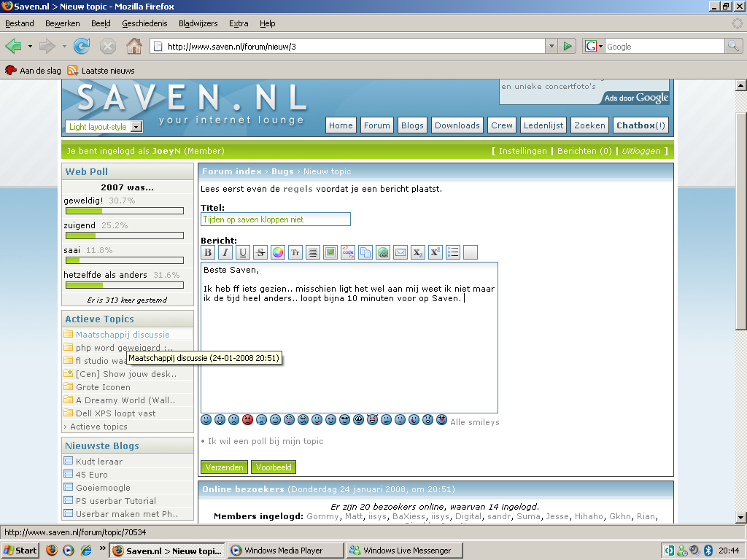Viewport: 747px width, 560px height.
Task: Insert a code block tag
Action: click(348, 252)
